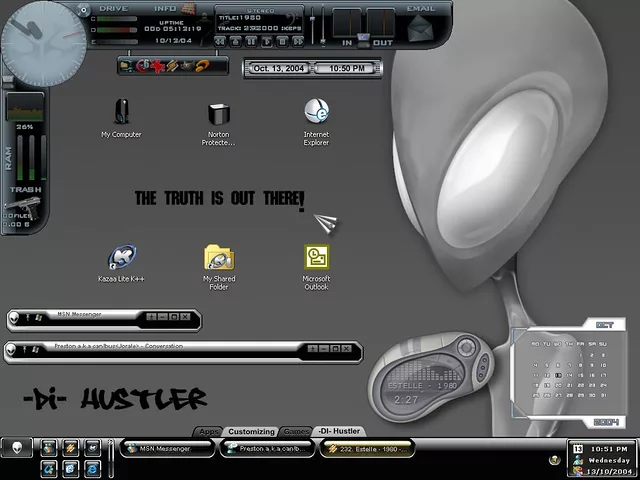Screen dimensions: 640x480
Task: Select the Customizing tab
Action: [250, 431]
